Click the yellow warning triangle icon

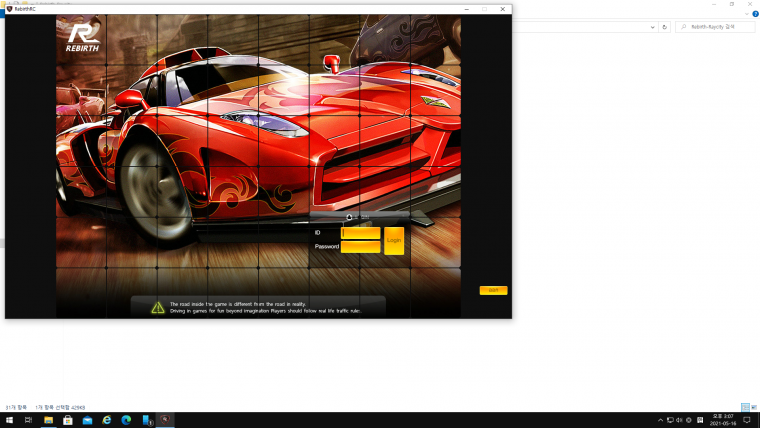158,307
